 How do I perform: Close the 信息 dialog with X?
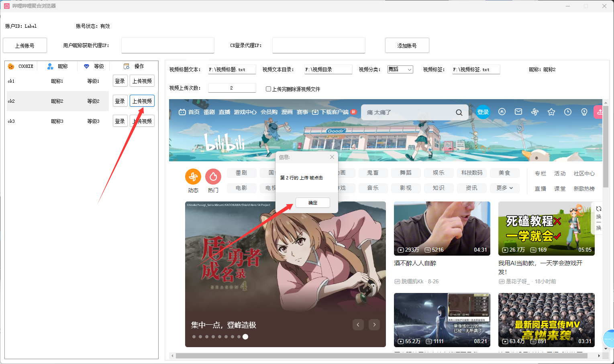pos(332,157)
